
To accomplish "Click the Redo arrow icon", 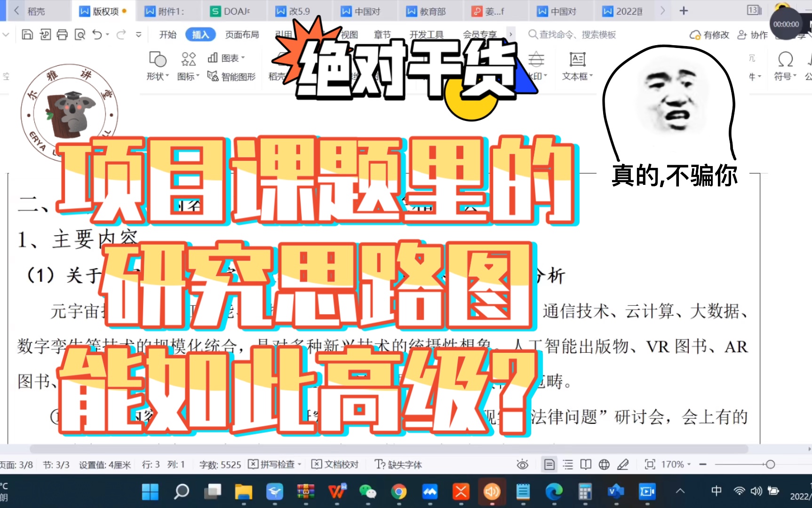I will pyautogui.click(x=121, y=34).
